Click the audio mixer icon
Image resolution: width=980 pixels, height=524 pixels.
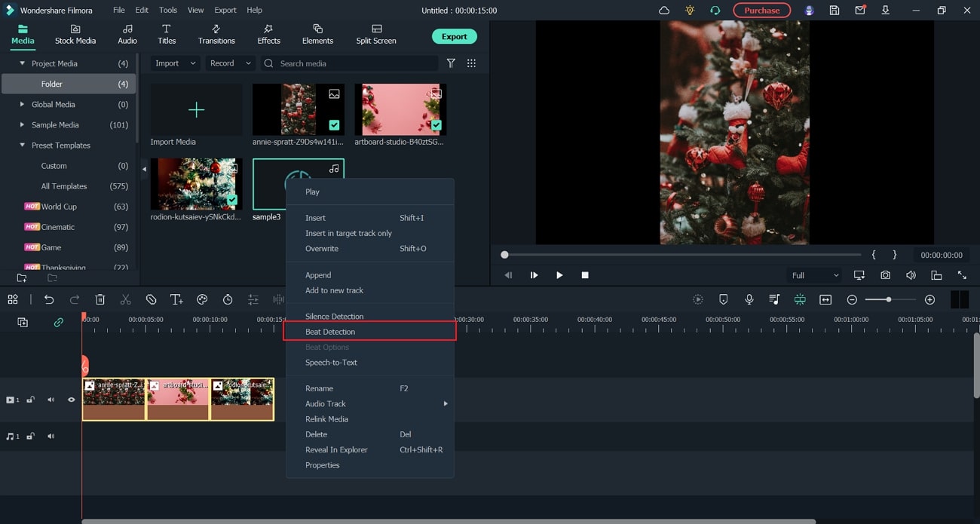pos(774,299)
